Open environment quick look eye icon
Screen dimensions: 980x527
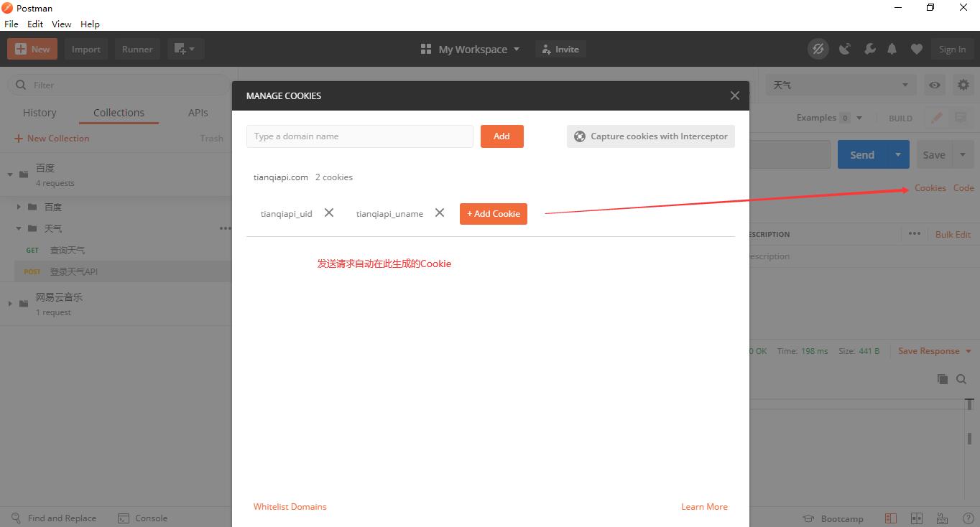coord(935,85)
